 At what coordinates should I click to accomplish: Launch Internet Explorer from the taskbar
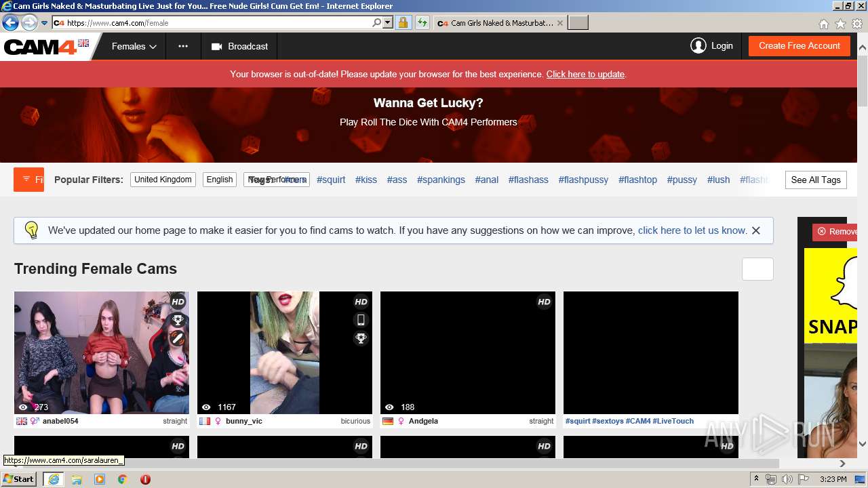click(x=53, y=479)
